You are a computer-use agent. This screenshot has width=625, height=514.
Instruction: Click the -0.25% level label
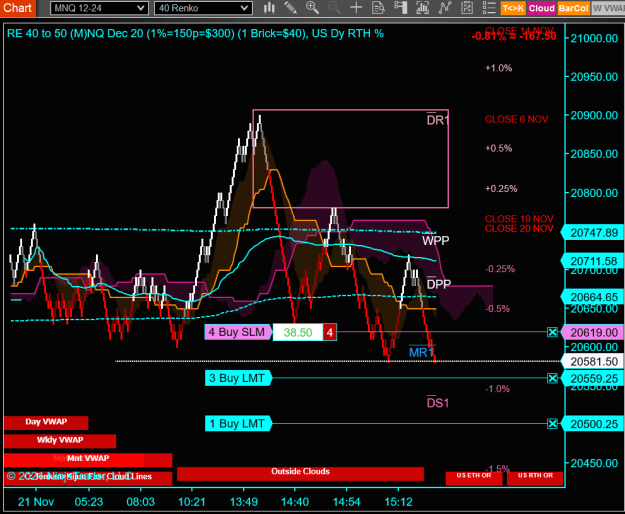(500, 269)
